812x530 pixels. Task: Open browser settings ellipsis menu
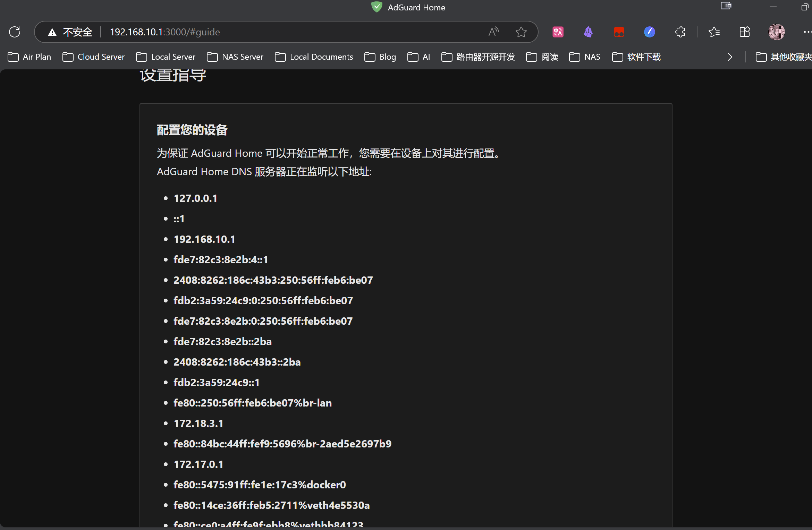click(x=807, y=32)
